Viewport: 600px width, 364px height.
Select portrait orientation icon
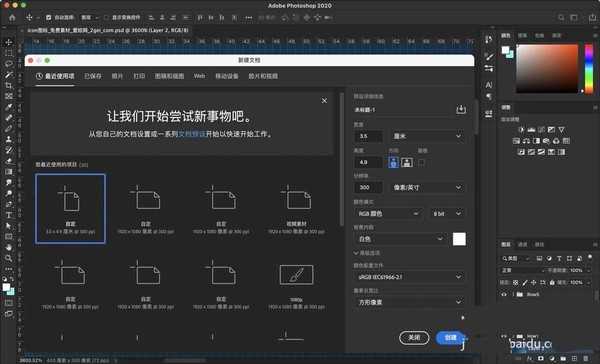point(393,162)
